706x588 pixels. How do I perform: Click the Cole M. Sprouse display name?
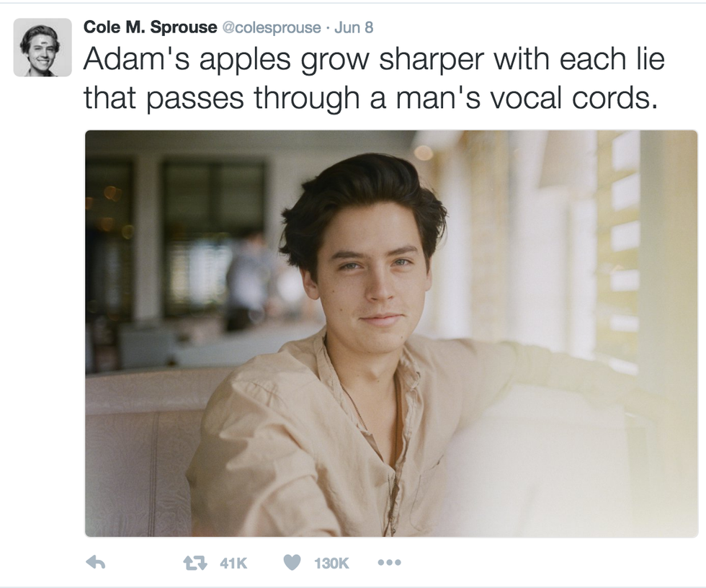150,27
